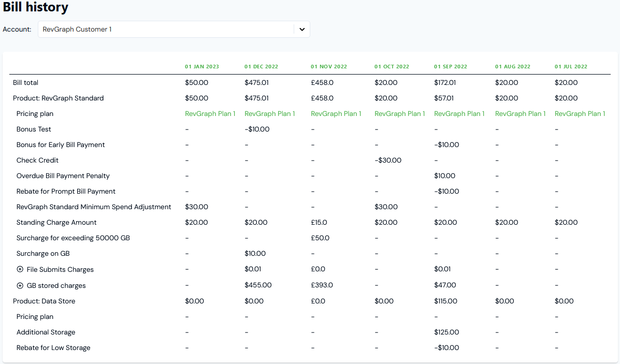The width and height of the screenshot is (620, 364).
Task: Open RevGraph Plan 1 for December 2022
Action: click(x=270, y=113)
